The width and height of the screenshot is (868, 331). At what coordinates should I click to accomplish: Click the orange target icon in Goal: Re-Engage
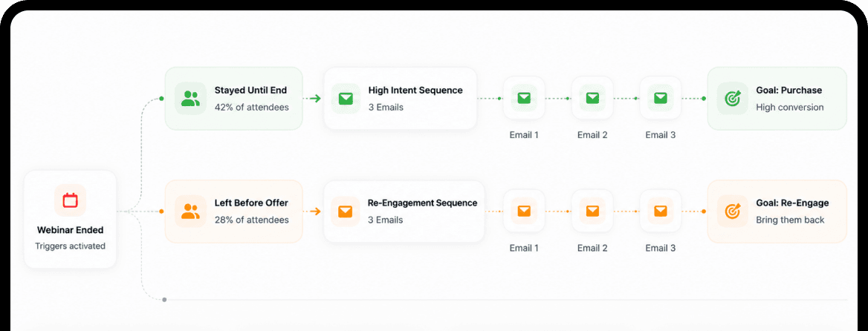click(x=733, y=211)
